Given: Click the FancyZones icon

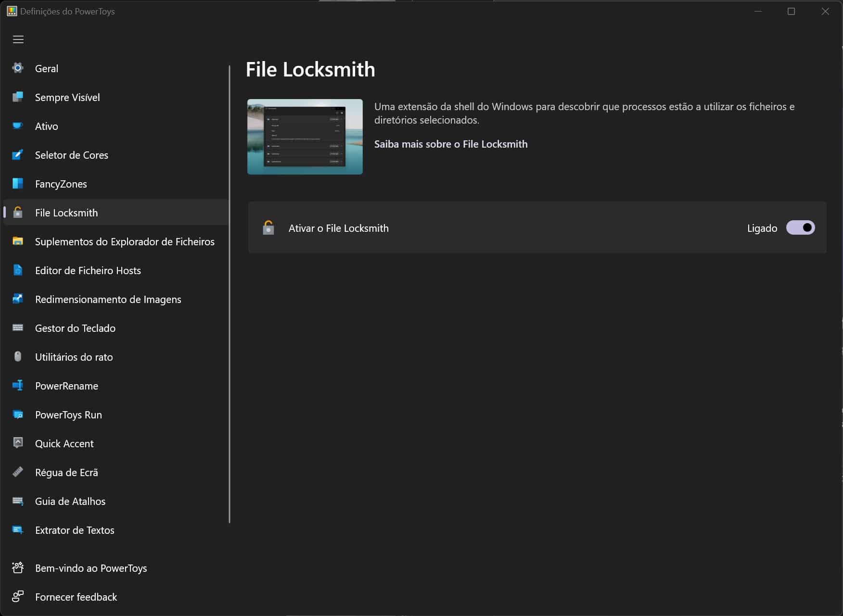Looking at the screenshot, I should tap(18, 184).
